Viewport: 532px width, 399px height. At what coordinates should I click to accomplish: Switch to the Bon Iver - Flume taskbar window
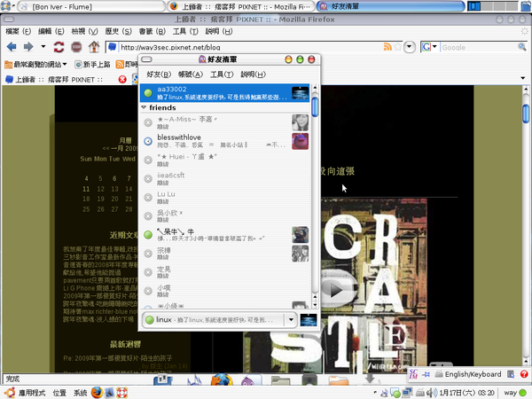pos(90,6)
